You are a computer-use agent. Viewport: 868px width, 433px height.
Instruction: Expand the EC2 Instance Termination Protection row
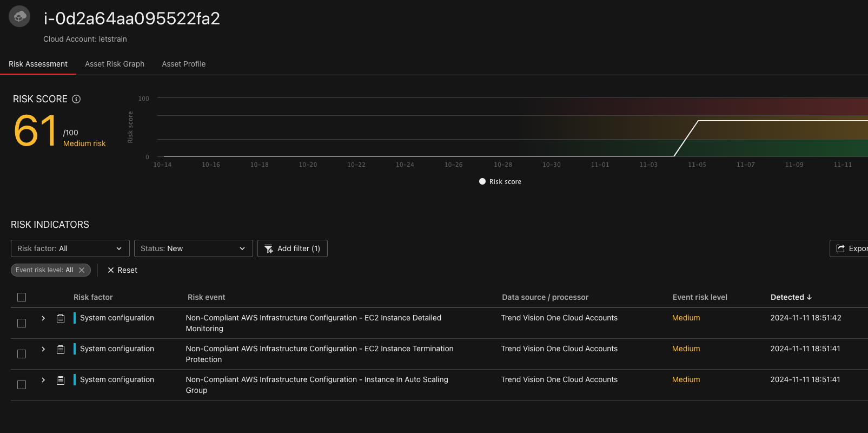click(x=43, y=349)
